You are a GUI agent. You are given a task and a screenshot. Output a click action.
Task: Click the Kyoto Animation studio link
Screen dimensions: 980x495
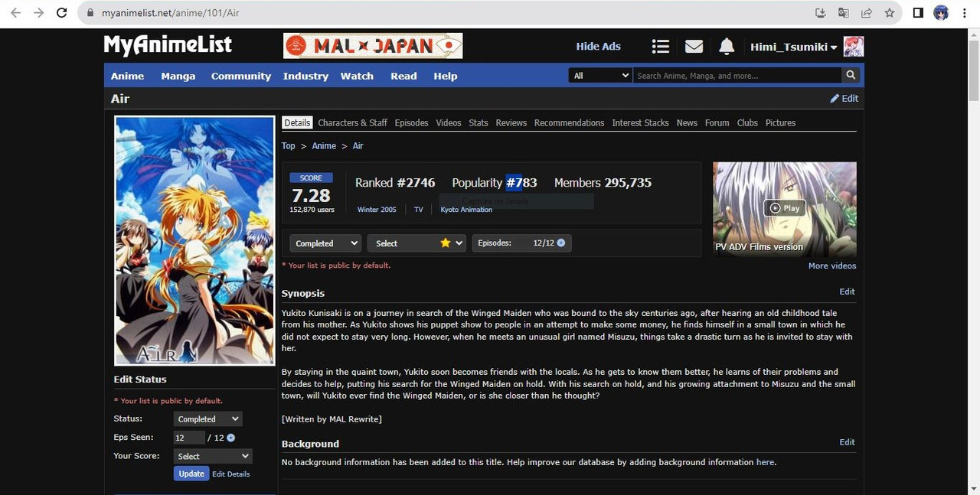466,210
